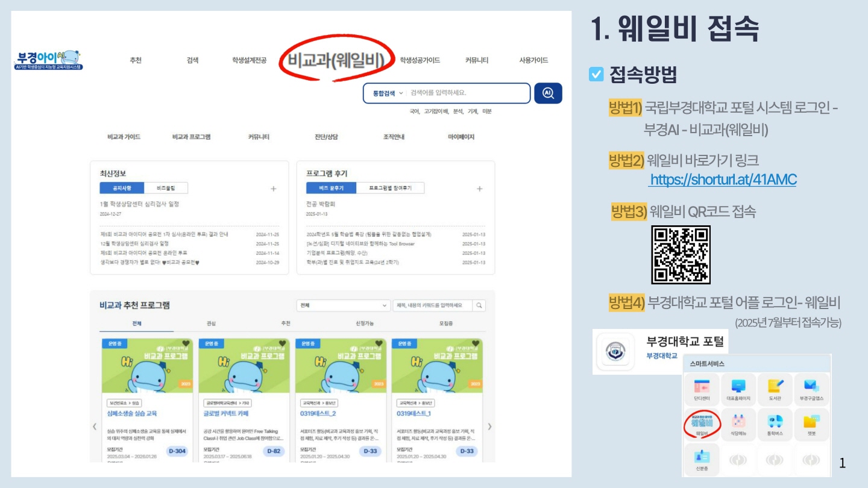The image size is (868, 488).
Task: Click the 검색어를 입력하세요 search field
Action: 467,93
